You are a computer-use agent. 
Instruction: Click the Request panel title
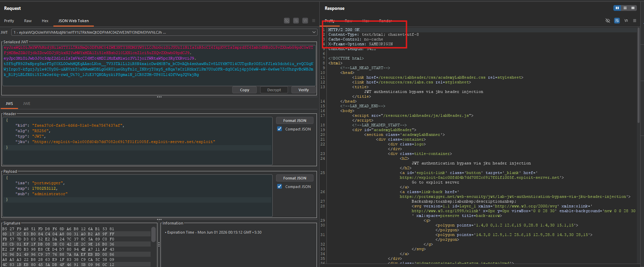click(12, 8)
